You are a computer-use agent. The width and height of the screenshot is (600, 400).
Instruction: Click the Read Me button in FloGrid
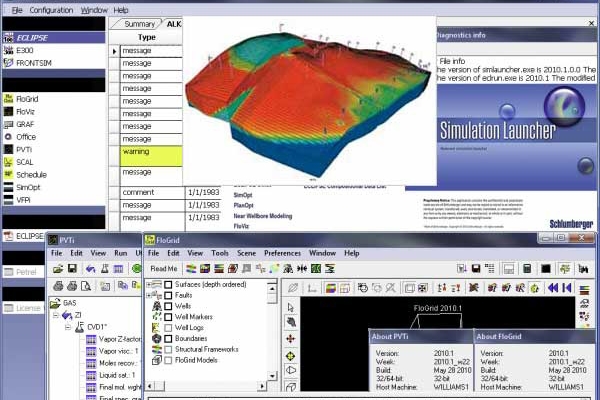click(x=164, y=269)
